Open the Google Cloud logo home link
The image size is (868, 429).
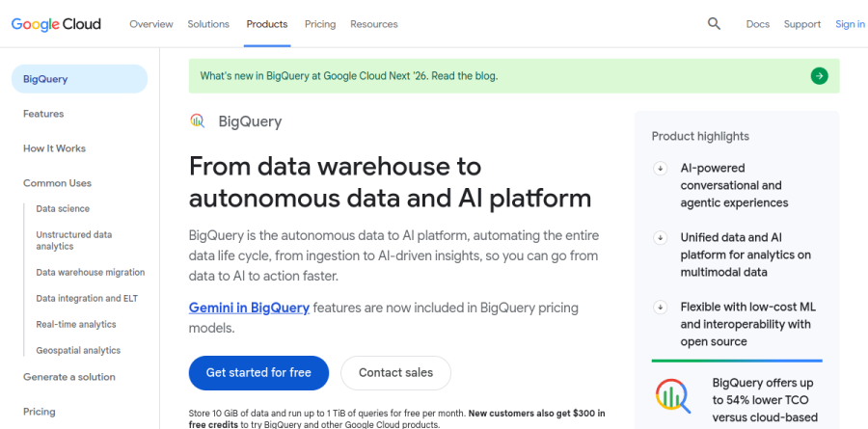pyautogui.click(x=56, y=24)
